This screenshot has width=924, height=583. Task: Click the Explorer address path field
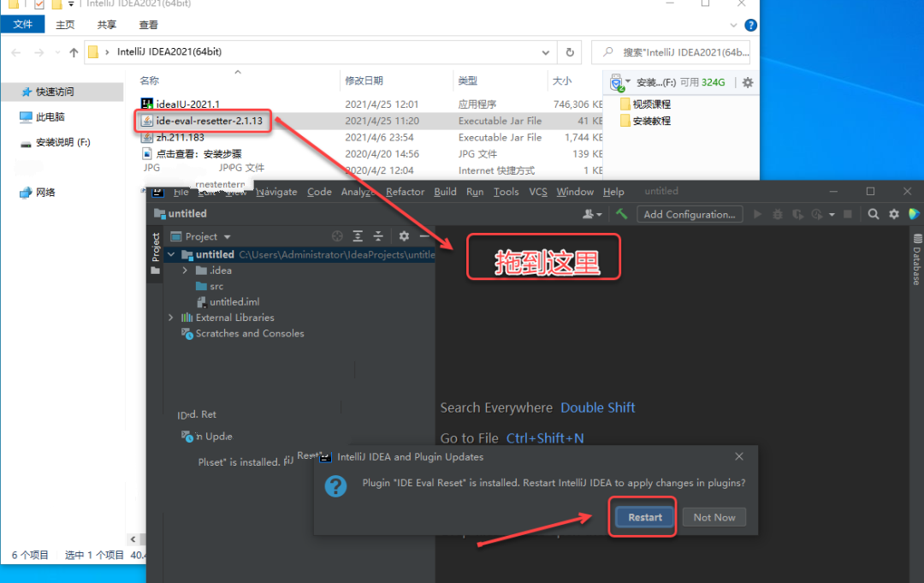(321, 52)
